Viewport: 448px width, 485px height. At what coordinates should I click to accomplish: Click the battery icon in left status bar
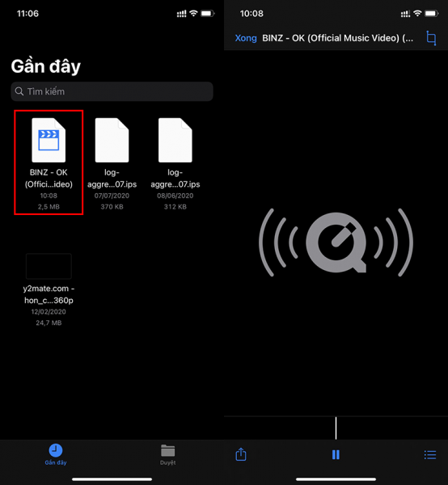tap(208, 13)
